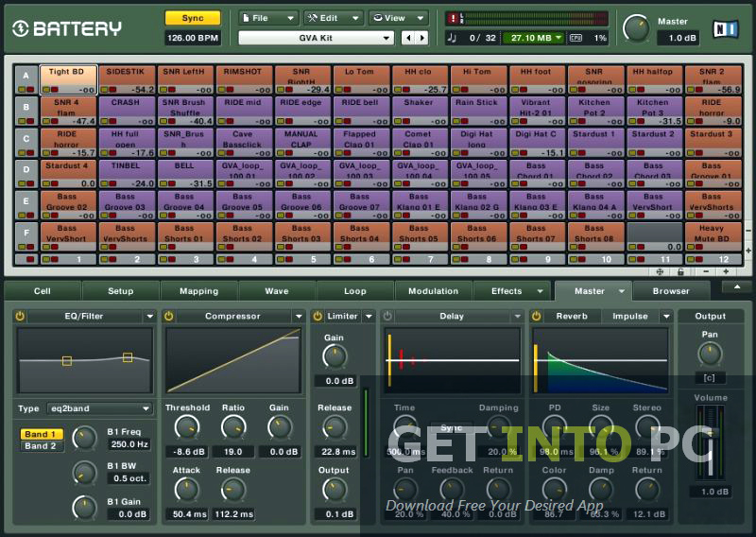Switch to the Browser tab

(671, 291)
